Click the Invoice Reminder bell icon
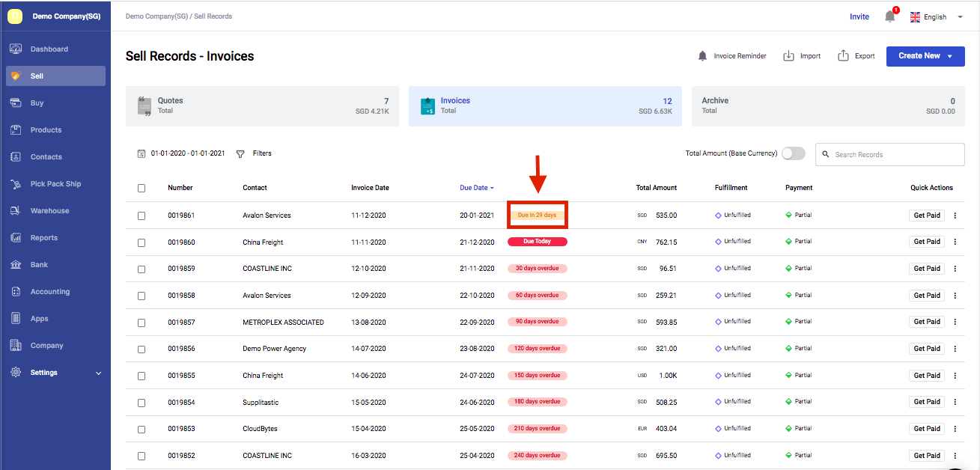The image size is (980, 470). coord(702,56)
